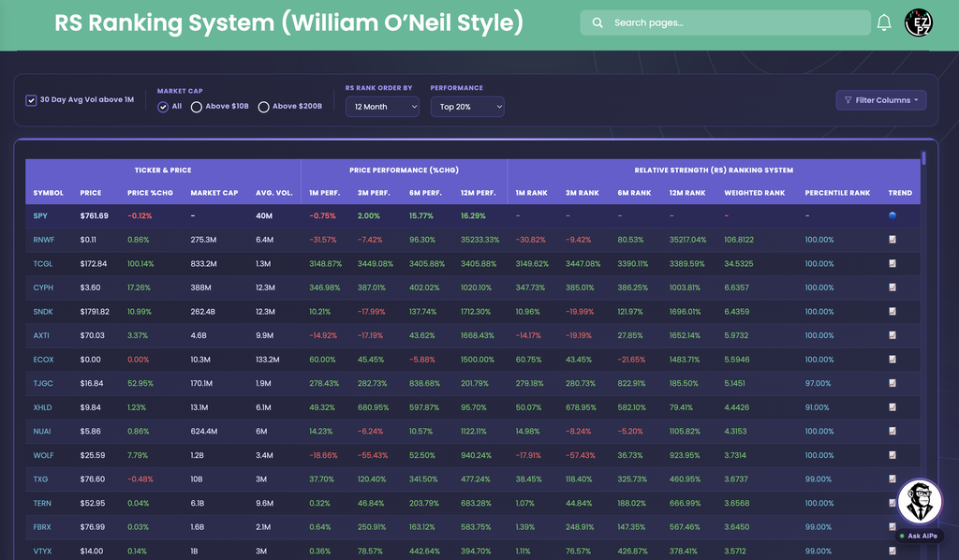Click WOLF 3M rank -57.43%

pos(581,455)
